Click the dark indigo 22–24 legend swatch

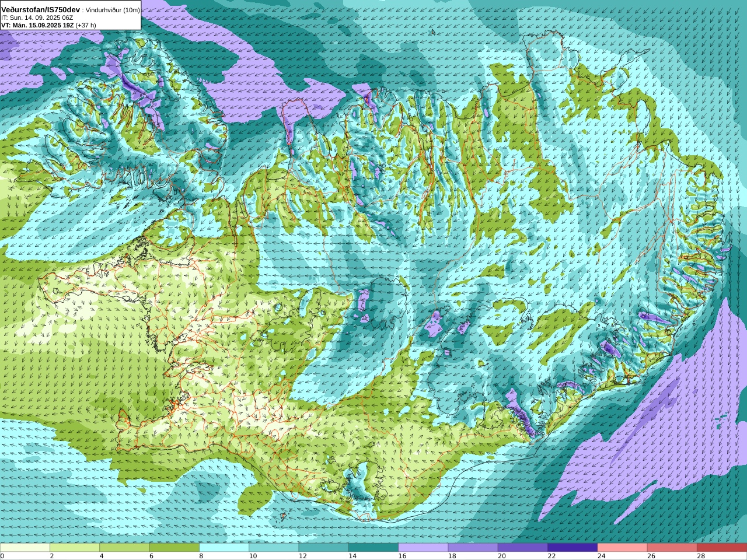(x=573, y=548)
